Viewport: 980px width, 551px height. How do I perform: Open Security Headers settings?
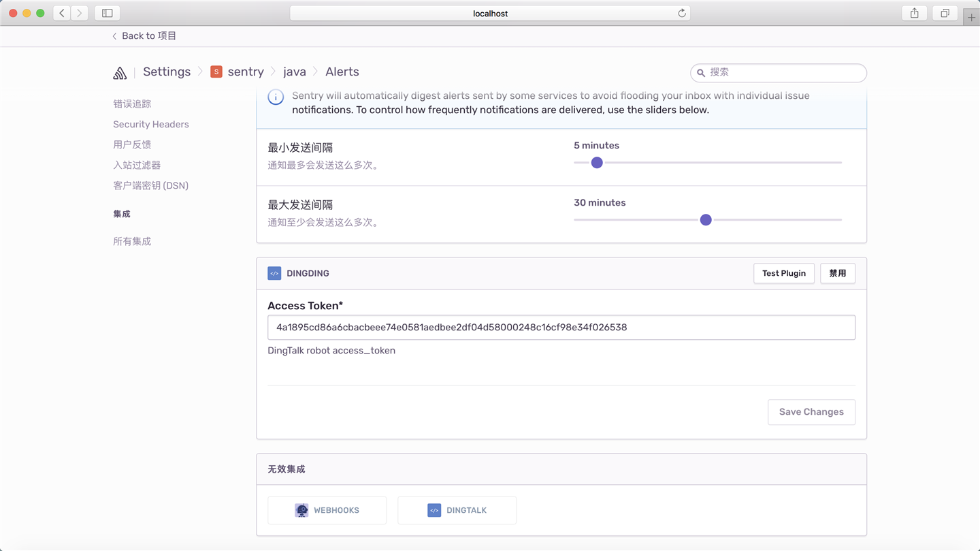click(x=151, y=124)
